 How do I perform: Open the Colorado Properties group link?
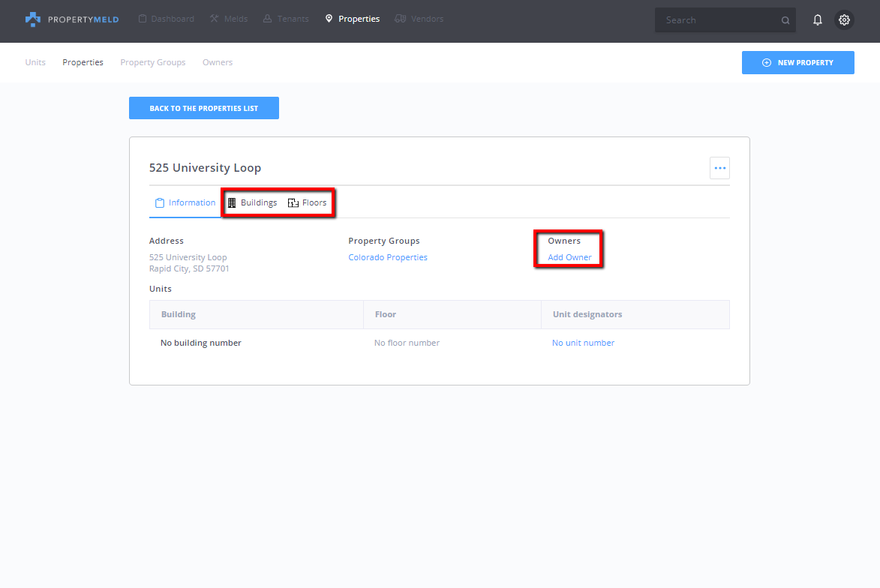click(388, 258)
